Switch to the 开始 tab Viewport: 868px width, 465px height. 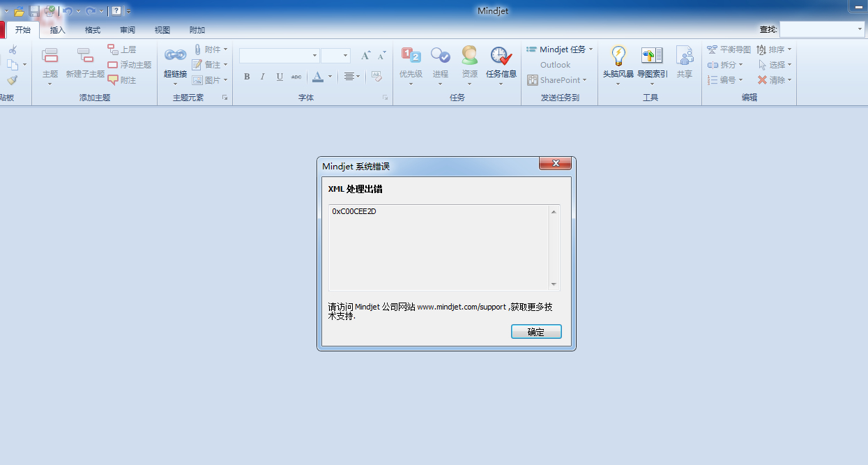pyautogui.click(x=23, y=30)
